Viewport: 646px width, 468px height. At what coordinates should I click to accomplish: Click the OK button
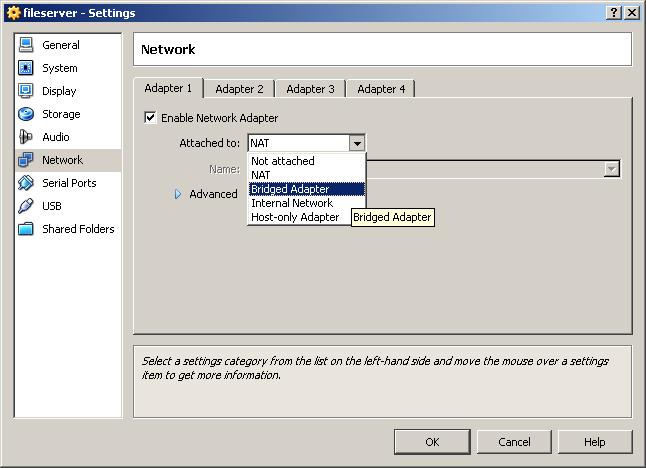point(432,442)
